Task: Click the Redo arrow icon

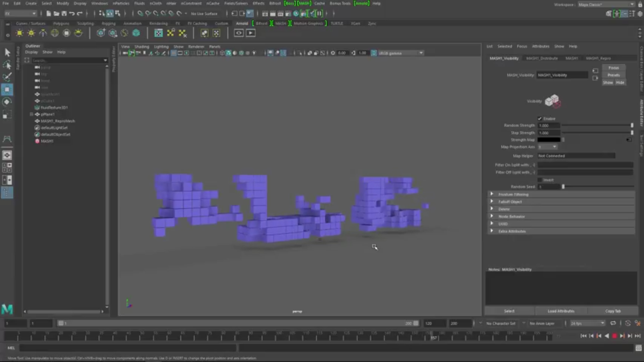Action: (80, 13)
